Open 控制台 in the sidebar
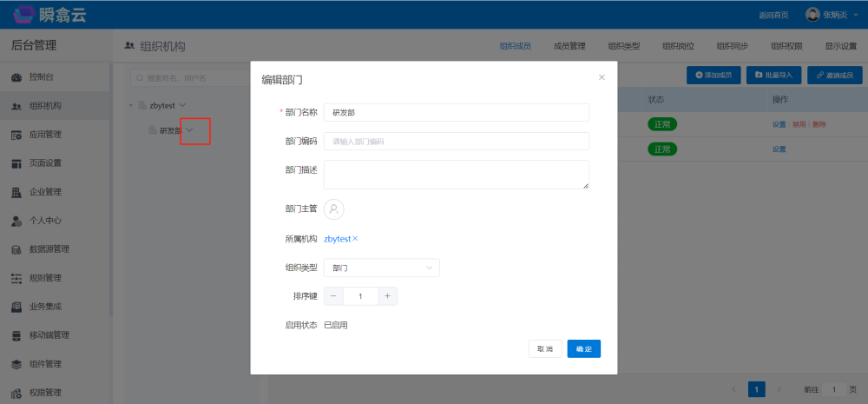868x404 pixels. tap(45, 77)
